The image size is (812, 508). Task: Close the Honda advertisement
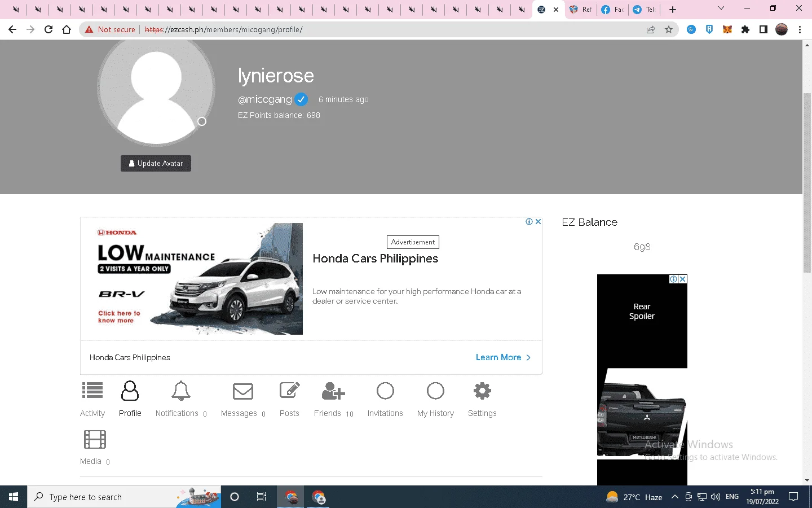[x=539, y=222]
